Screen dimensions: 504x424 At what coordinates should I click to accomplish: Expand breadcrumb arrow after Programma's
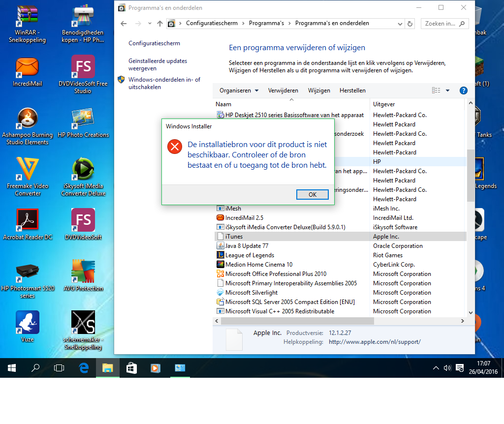[289, 23]
